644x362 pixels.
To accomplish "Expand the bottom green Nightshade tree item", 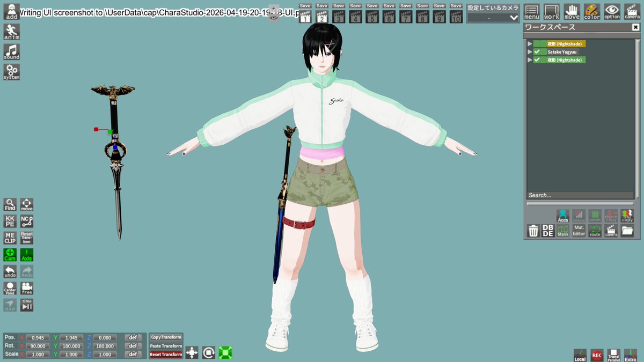I will tap(530, 60).
